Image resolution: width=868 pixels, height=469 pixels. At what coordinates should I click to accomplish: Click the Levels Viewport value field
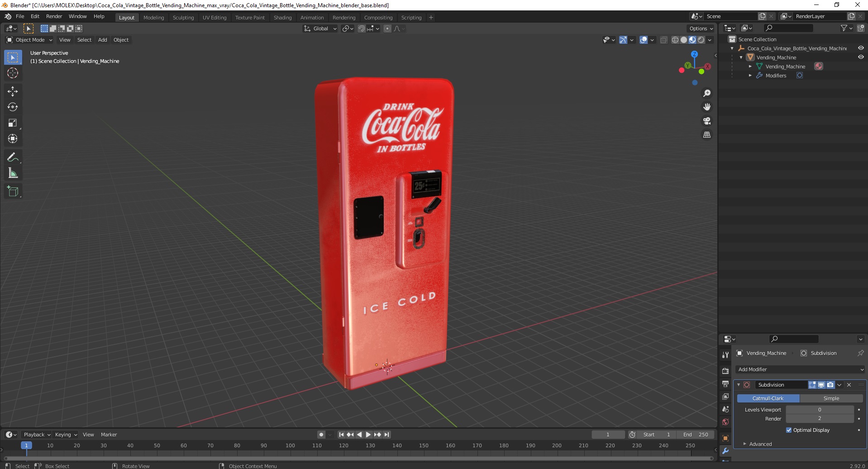tap(820, 410)
